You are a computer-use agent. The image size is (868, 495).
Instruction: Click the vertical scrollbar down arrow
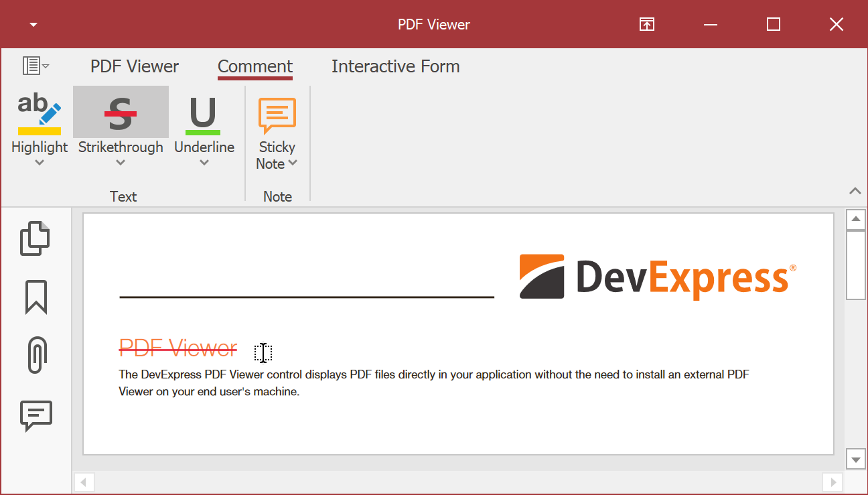click(856, 459)
